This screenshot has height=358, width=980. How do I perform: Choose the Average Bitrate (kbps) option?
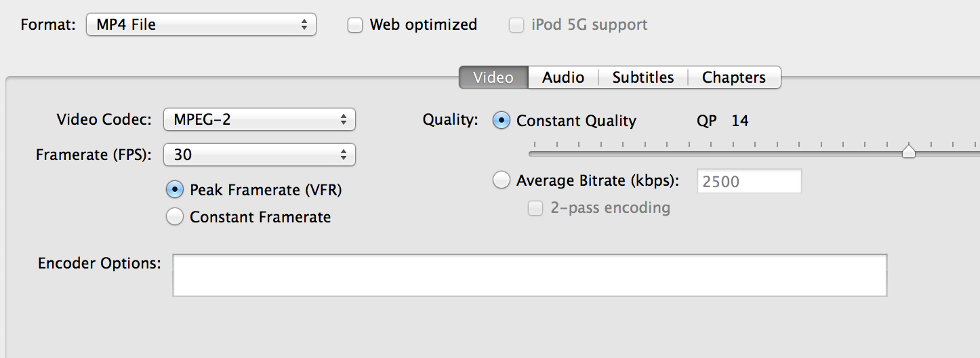pyautogui.click(x=502, y=180)
